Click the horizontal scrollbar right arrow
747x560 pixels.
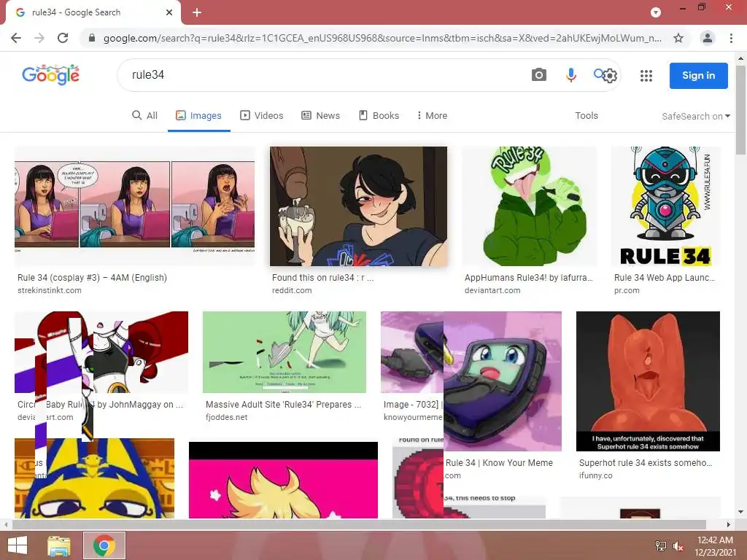pos(729,524)
